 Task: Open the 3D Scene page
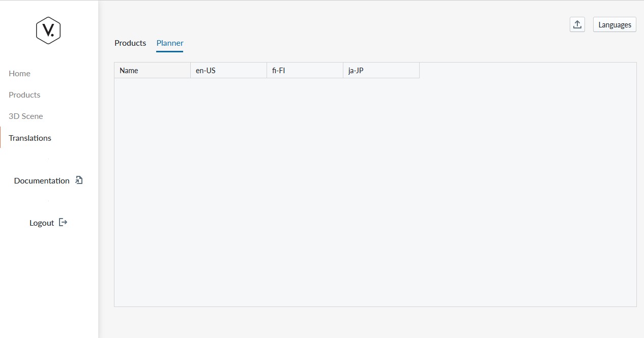click(26, 116)
